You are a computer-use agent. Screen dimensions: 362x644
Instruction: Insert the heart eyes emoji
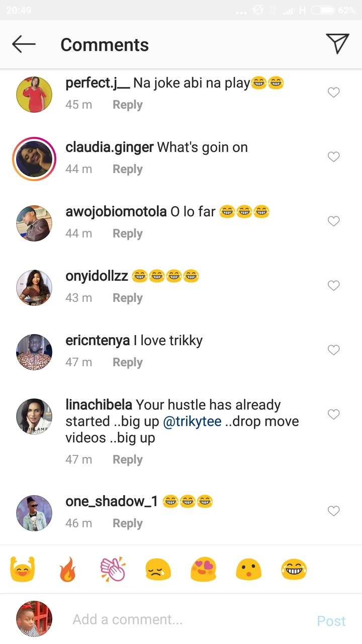[x=203, y=570]
